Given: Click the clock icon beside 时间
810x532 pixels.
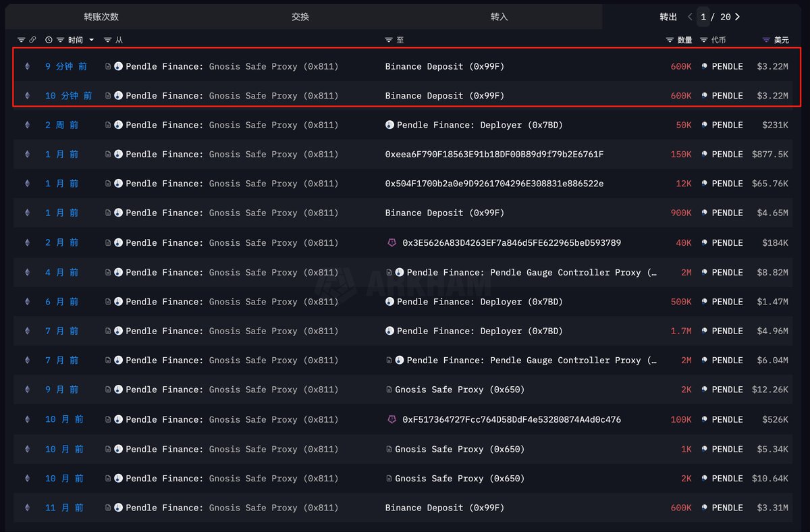Looking at the screenshot, I should (49, 41).
